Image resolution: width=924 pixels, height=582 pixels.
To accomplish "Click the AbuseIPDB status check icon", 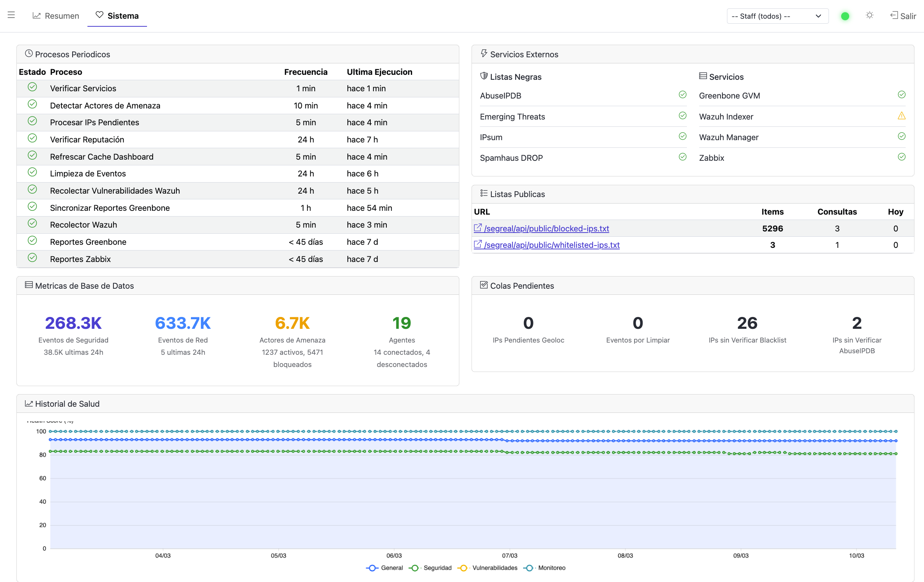I will point(682,95).
